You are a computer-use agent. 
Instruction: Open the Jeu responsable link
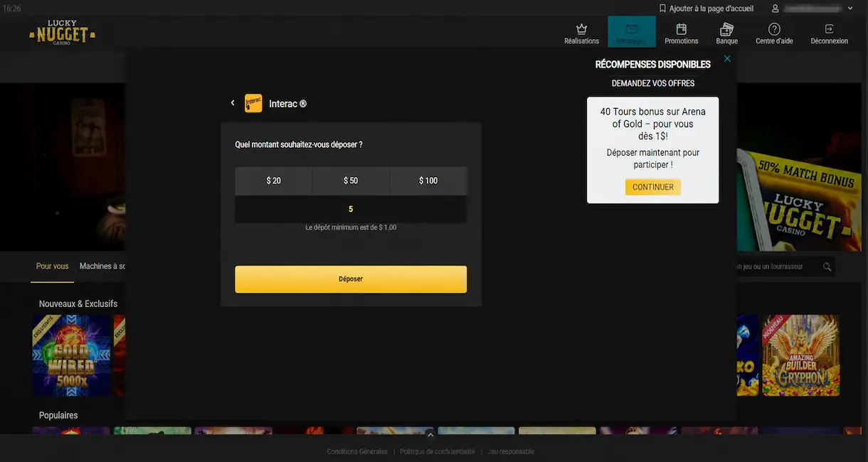pos(511,451)
